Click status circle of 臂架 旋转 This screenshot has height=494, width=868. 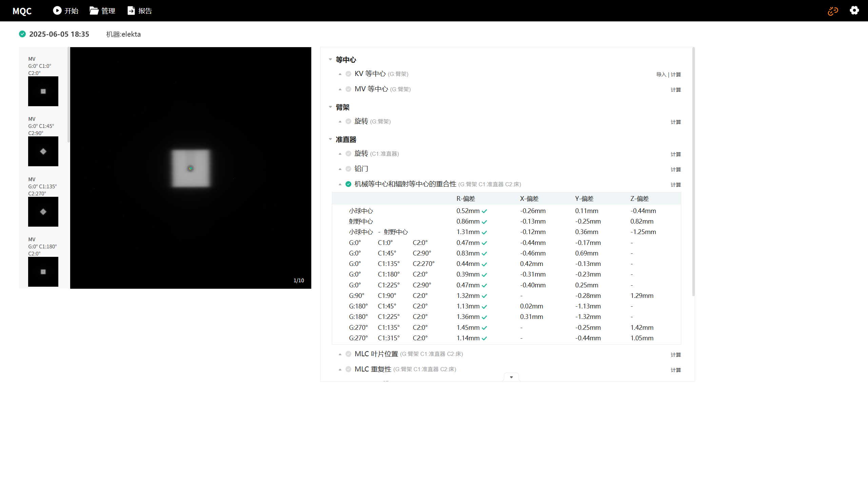click(x=348, y=121)
